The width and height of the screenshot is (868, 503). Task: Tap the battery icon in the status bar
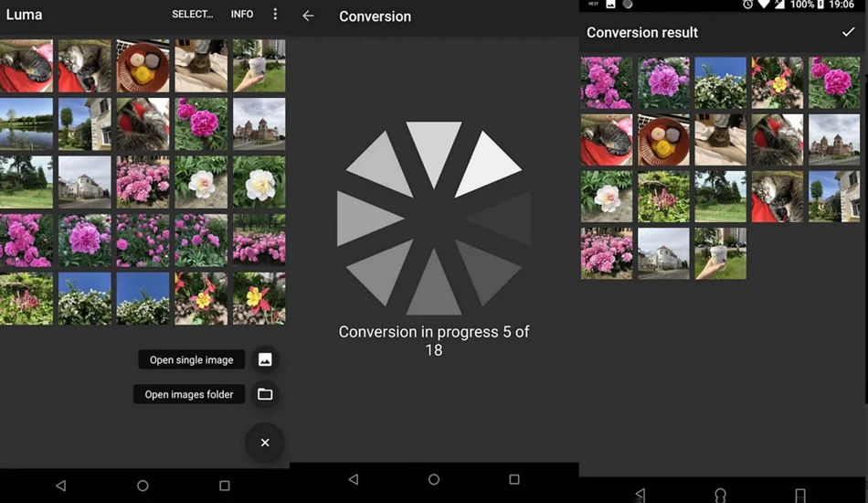[x=821, y=5]
